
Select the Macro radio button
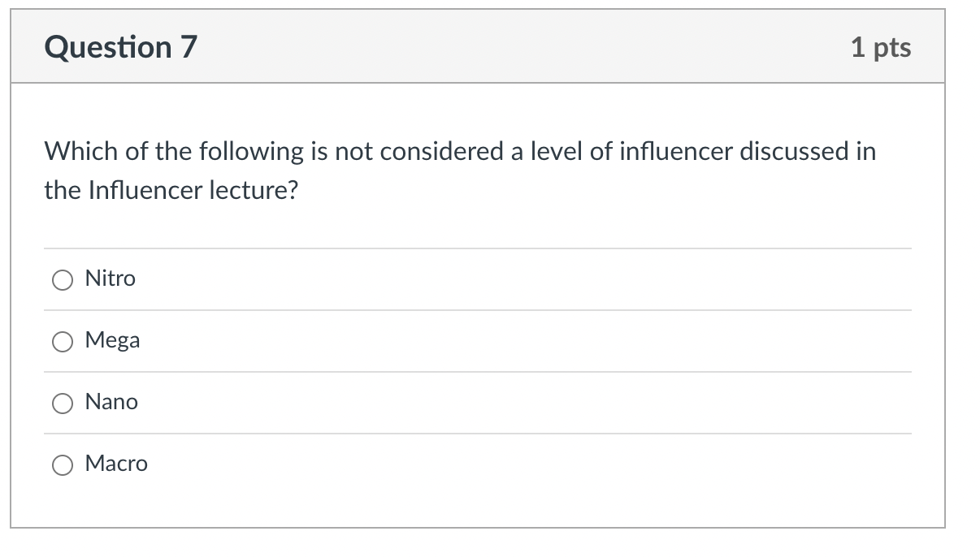(x=62, y=464)
